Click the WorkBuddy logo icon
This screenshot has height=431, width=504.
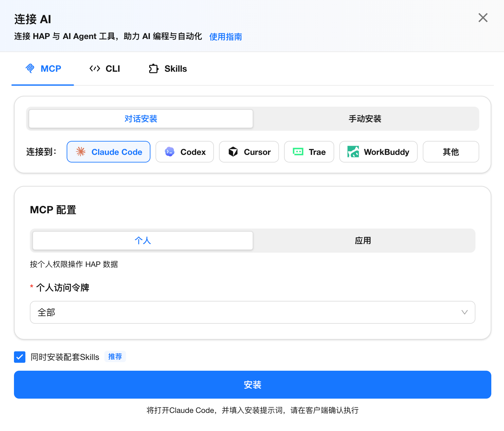tap(353, 152)
